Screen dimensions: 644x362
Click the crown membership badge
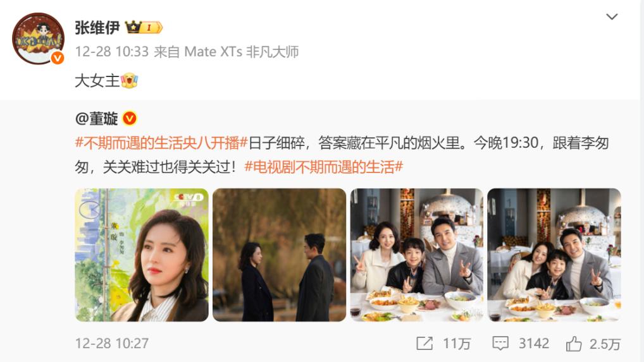pos(144,27)
